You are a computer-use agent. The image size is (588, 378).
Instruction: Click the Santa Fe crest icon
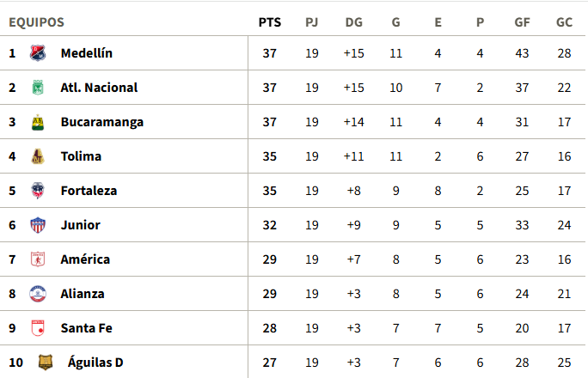click(38, 328)
